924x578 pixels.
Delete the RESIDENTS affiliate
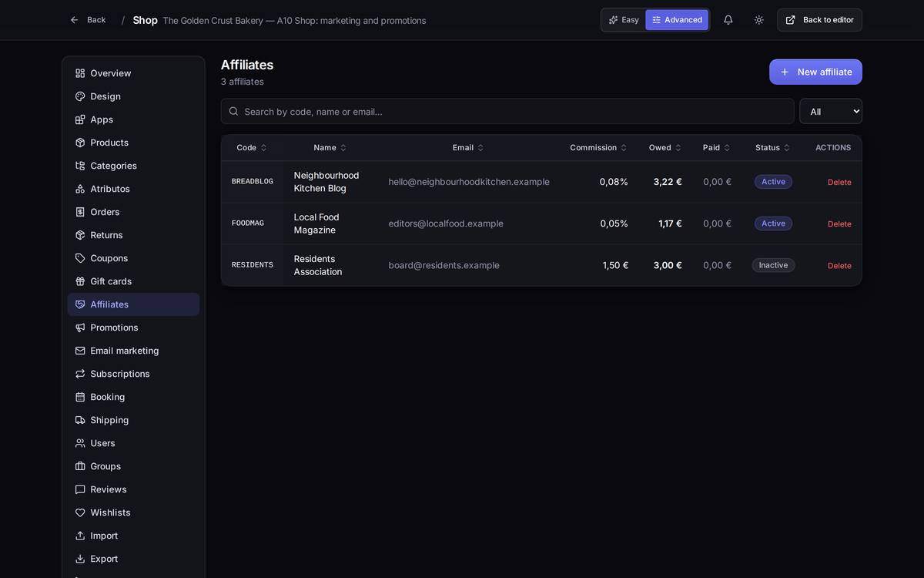pos(839,266)
